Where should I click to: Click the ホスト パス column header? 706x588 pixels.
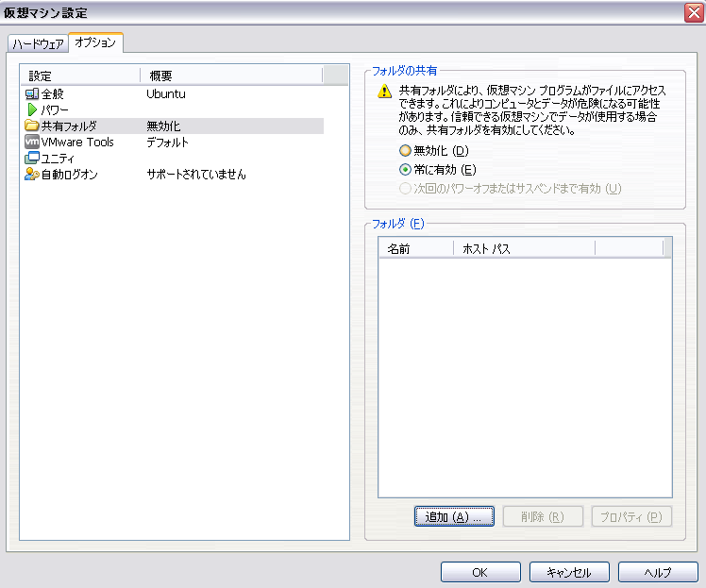coord(524,248)
